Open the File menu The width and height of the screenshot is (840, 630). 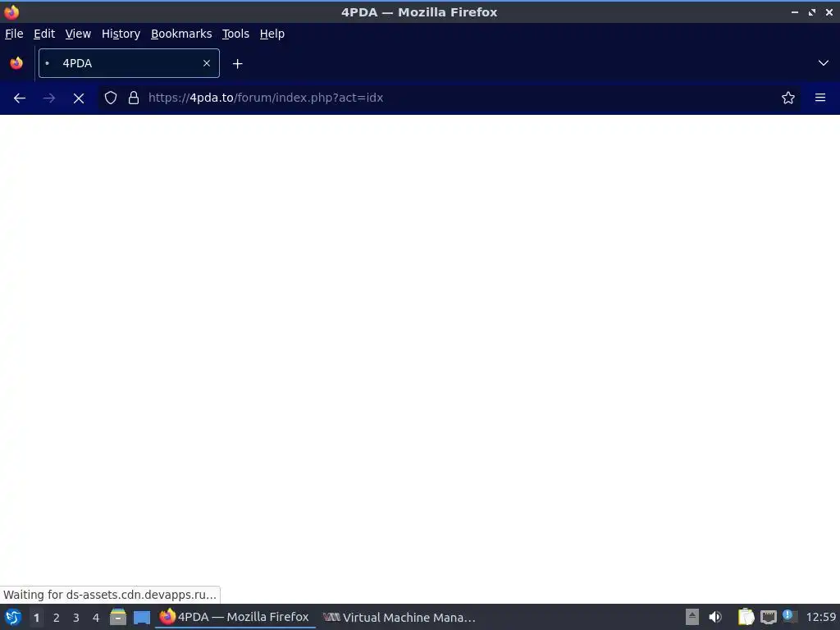(x=14, y=34)
